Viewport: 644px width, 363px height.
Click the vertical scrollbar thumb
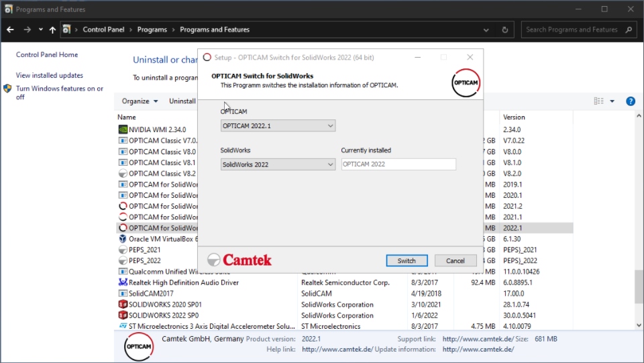click(639, 287)
